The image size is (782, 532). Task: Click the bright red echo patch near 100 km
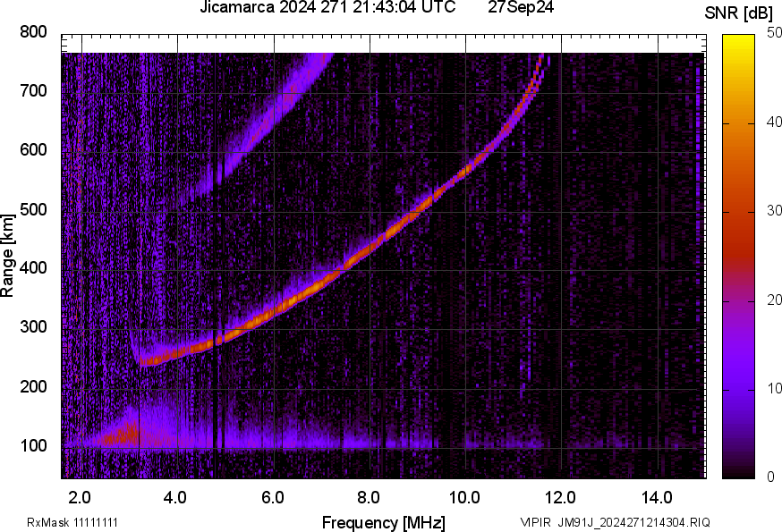pos(121,435)
